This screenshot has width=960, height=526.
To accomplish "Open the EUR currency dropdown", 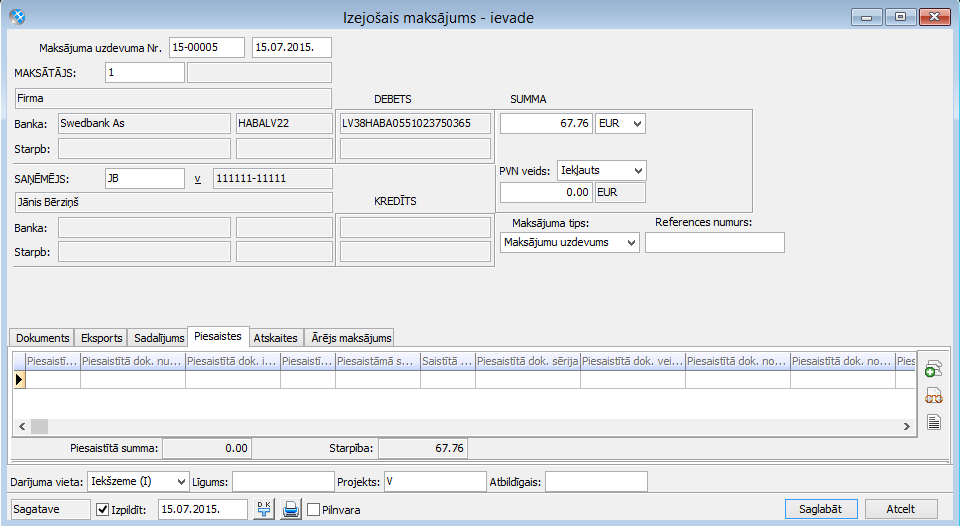I will pos(637,124).
